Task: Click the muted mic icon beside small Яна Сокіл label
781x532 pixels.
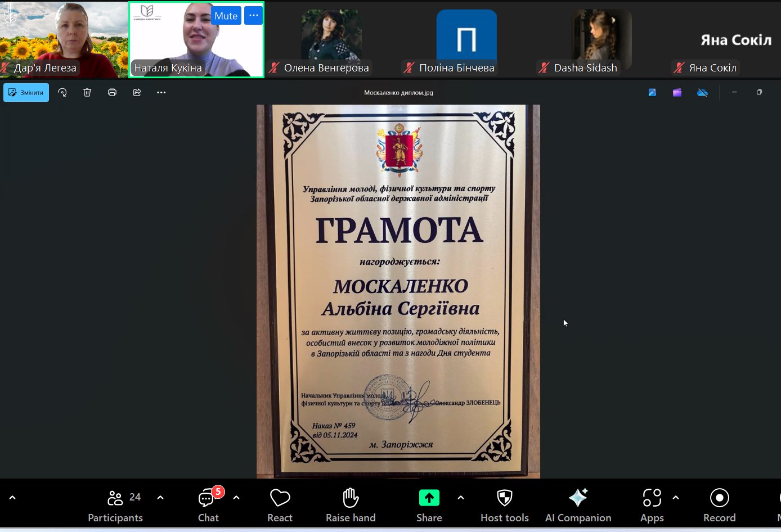Action: pos(679,68)
